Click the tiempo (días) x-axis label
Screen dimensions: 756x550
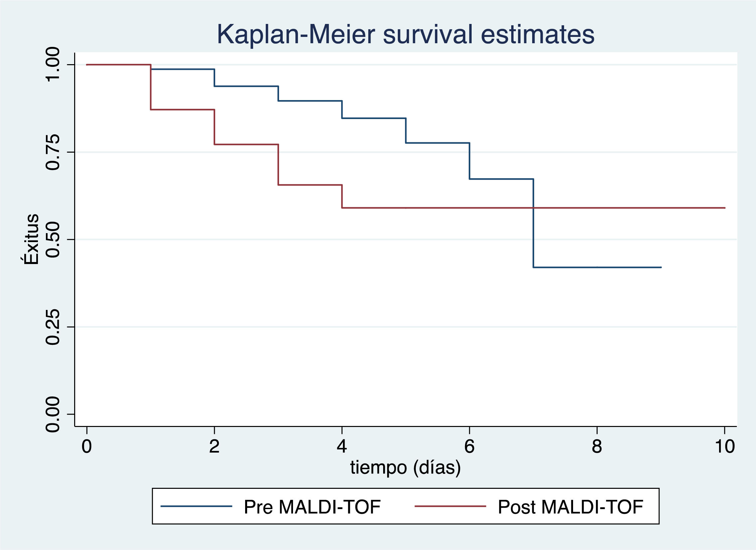pyautogui.click(x=405, y=467)
